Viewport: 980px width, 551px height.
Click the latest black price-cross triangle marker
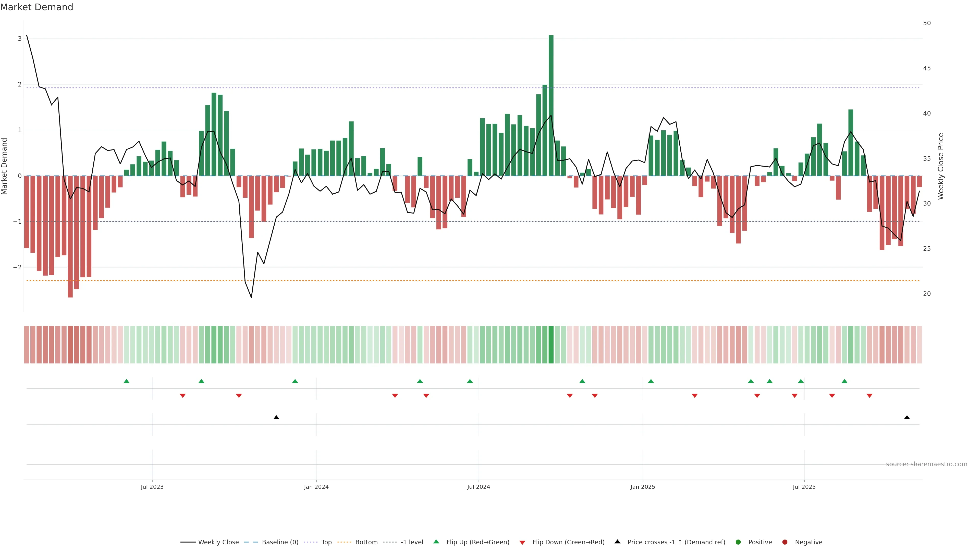(907, 418)
